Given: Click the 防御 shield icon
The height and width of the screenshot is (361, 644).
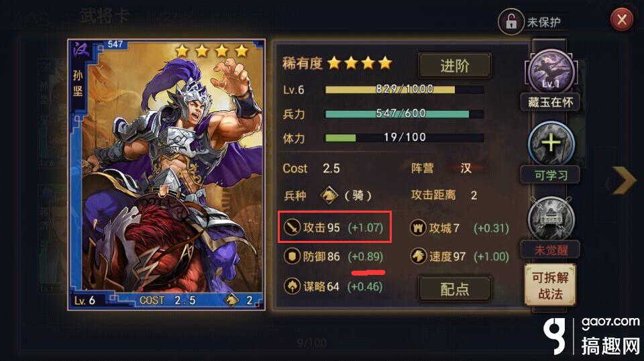Looking at the screenshot, I should (x=292, y=257).
